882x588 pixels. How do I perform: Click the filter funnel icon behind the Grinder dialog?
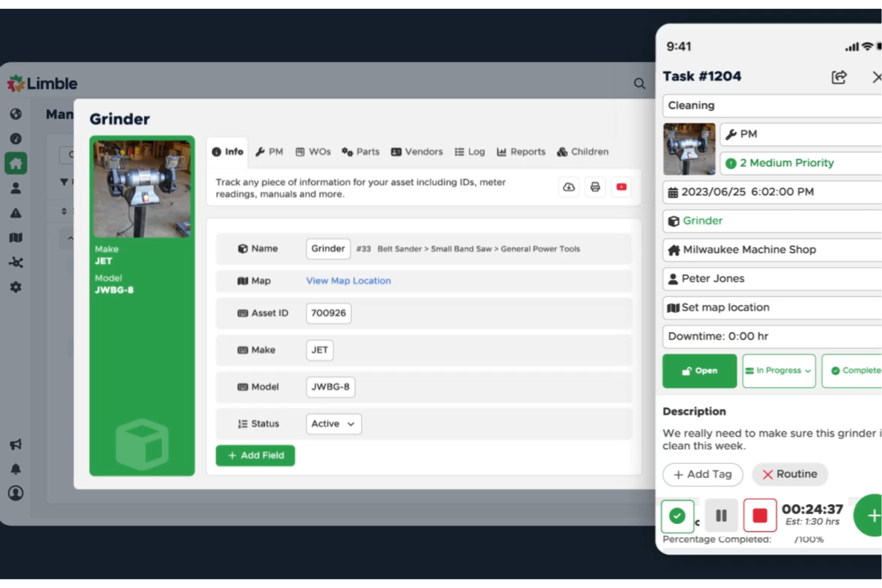(x=64, y=182)
